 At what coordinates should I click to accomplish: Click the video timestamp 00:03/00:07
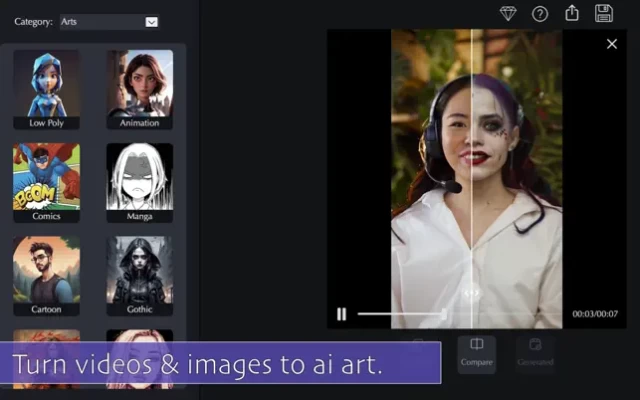click(595, 314)
